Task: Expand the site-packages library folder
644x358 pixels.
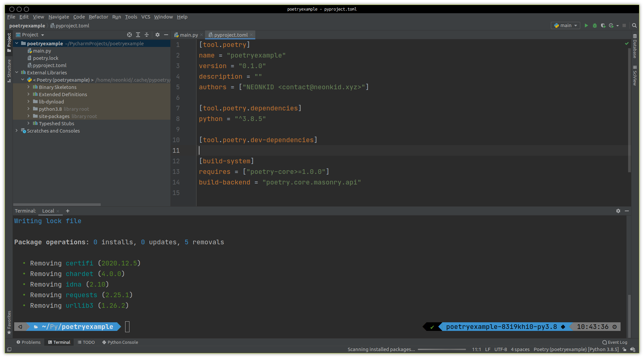Action: pyautogui.click(x=28, y=116)
